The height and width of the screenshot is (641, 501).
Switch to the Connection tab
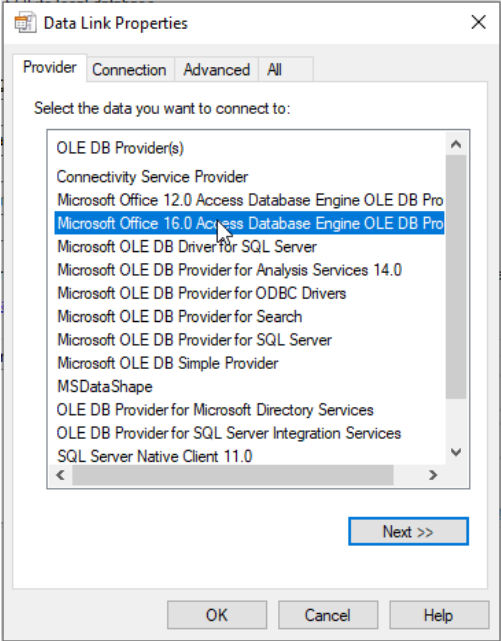click(x=129, y=70)
